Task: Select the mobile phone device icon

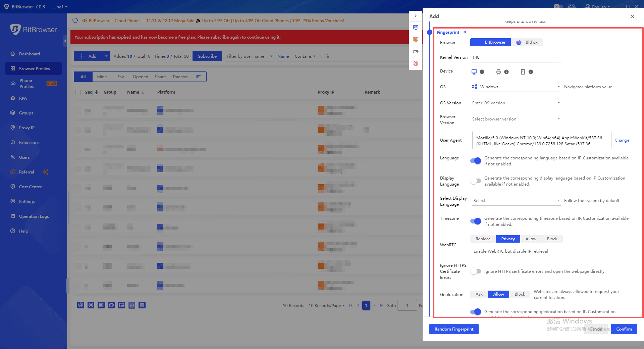Action: point(523,72)
